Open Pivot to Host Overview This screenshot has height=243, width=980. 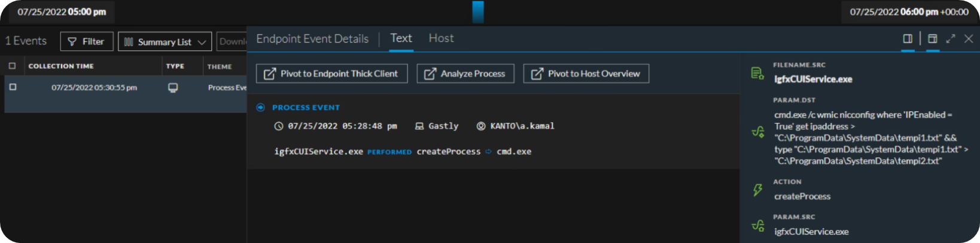(586, 74)
